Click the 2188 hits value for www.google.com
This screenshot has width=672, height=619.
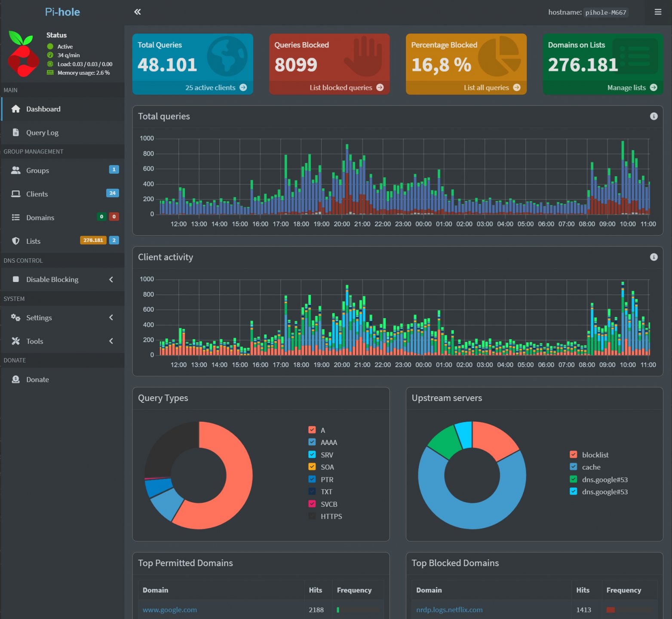[316, 610]
